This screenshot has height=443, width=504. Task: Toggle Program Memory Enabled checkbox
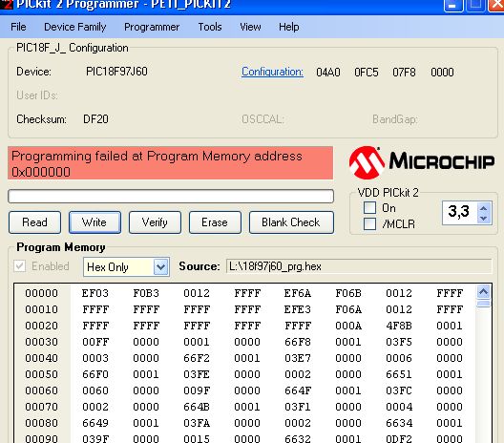pos(20,265)
